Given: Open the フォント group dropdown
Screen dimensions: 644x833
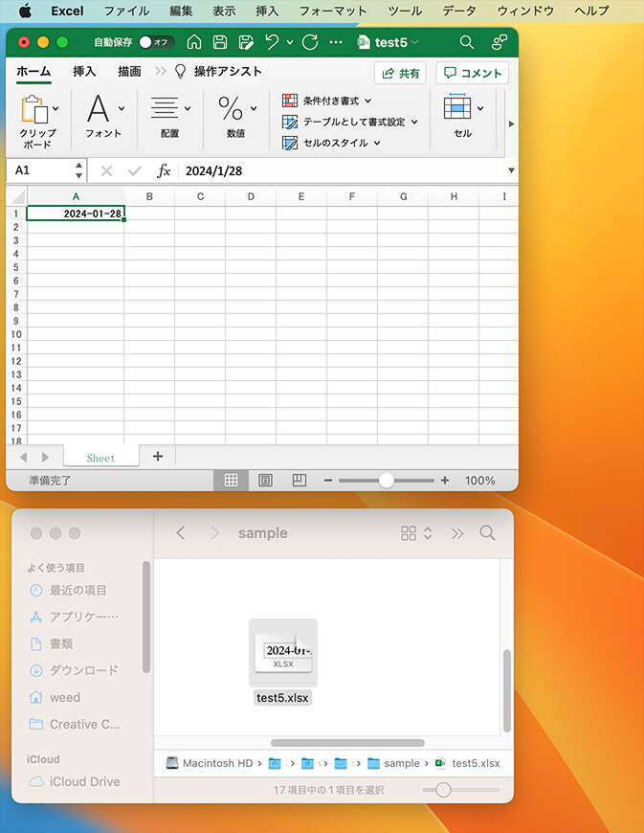Looking at the screenshot, I should tap(104, 116).
